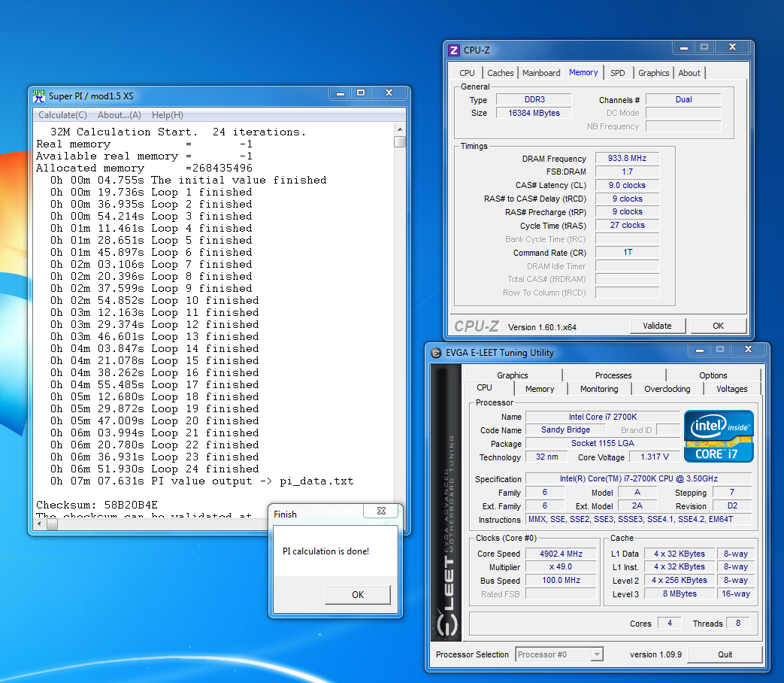Click the Name field Intel Core i7 2700K

603,417
